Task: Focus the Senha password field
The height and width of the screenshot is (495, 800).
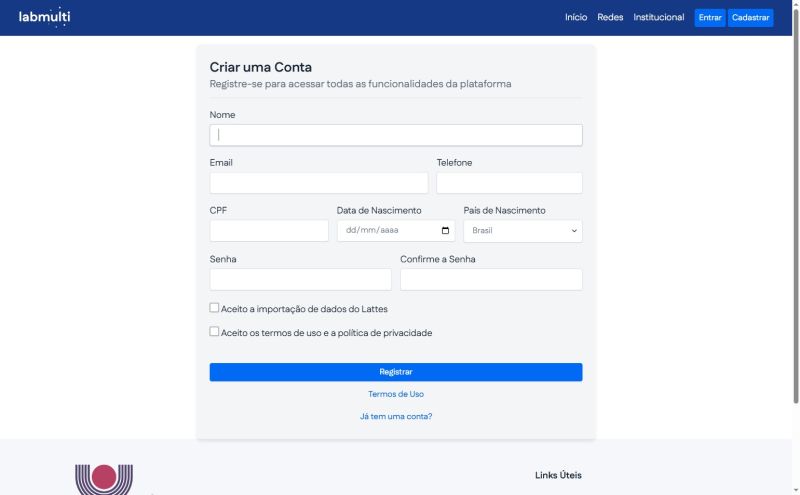Action: 301,279
